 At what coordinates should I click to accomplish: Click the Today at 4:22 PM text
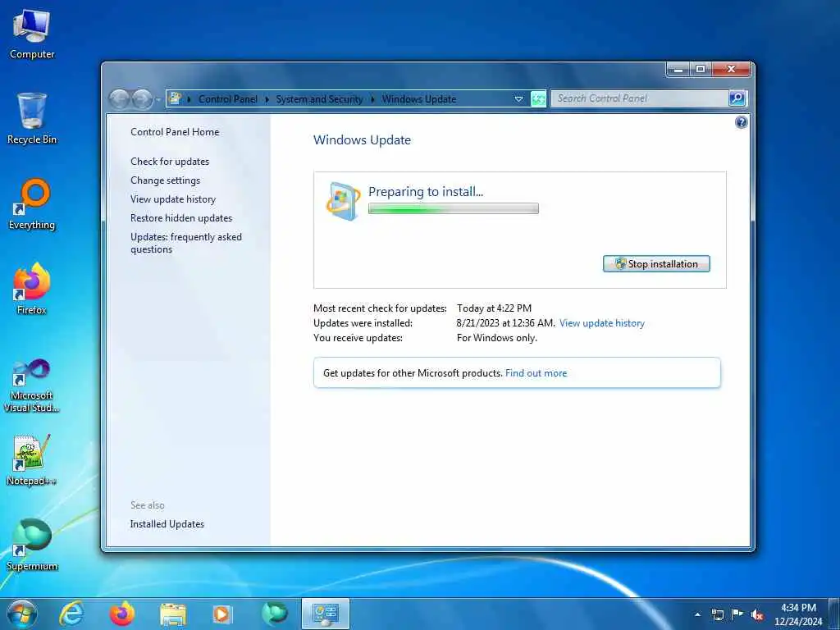click(494, 308)
